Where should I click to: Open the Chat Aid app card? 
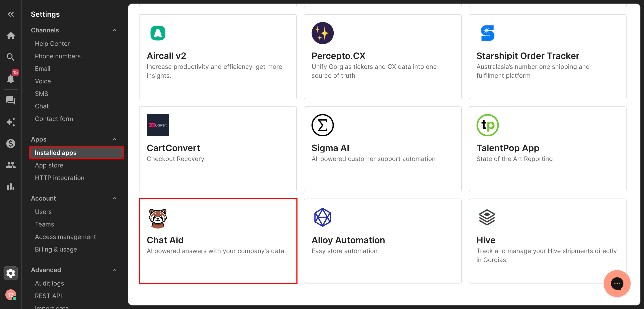point(218,241)
